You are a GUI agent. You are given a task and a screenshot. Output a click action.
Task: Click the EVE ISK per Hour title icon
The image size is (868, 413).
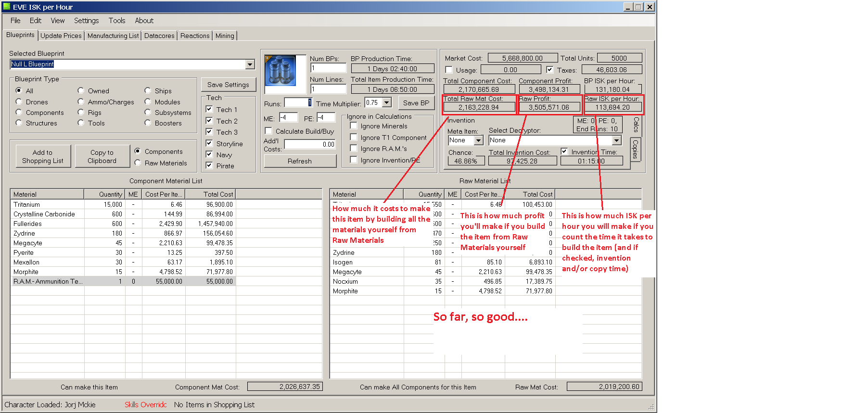click(6, 7)
